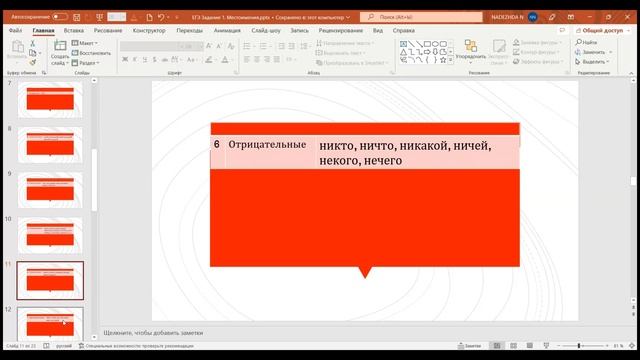Switch to the Вставка tab
This screenshot has height=360, width=640.
coord(74,31)
